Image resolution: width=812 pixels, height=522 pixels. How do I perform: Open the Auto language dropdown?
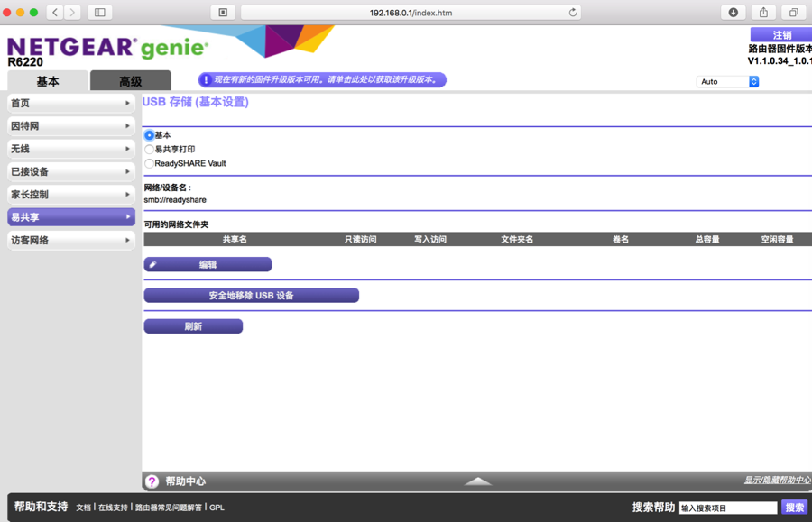(727, 82)
